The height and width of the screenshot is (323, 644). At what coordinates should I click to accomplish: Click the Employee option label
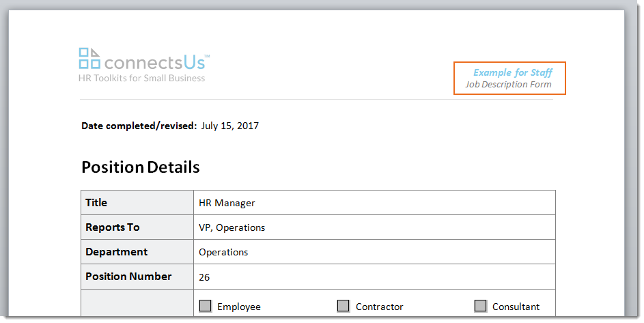coord(239,307)
